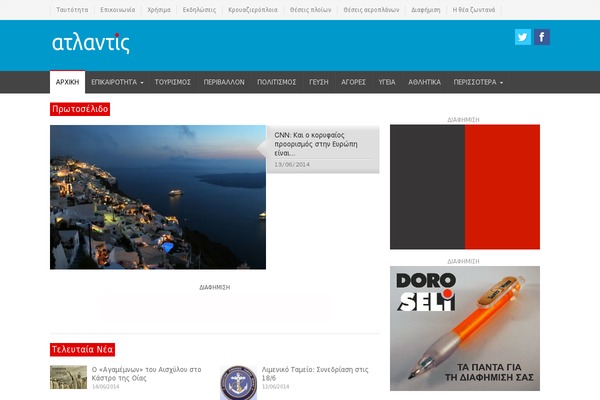This screenshot has width=600, height=400.
Task: Expand the ΕΠΙΚΑΙΡΟΤΗΤΑ dropdown menu
Action: (x=117, y=82)
